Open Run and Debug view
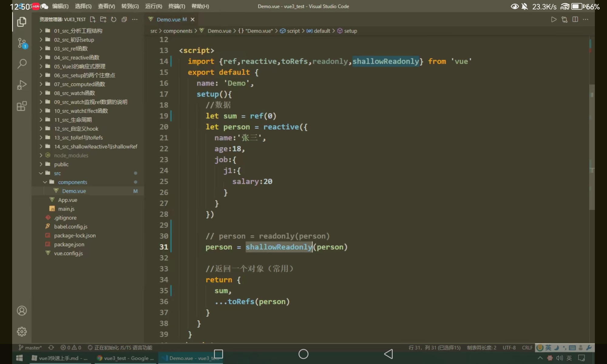607x364 pixels. [x=22, y=85]
